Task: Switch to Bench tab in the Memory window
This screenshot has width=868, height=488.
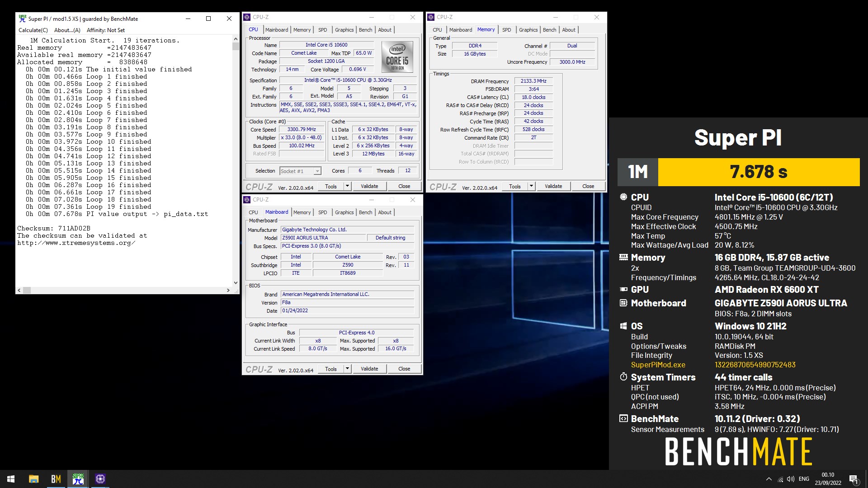Action: (x=550, y=30)
